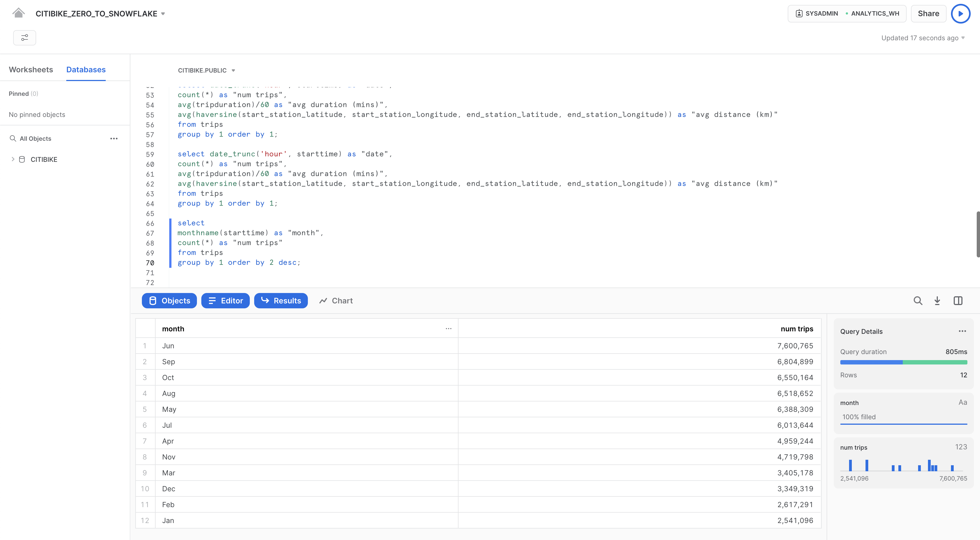
Task: Switch to the Chart view
Action: click(336, 301)
